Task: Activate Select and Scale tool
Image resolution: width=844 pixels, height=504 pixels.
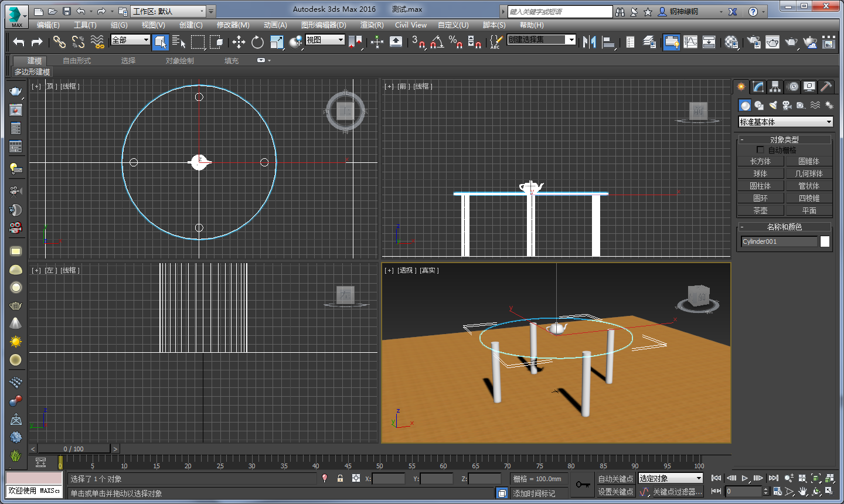Action: click(277, 42)
